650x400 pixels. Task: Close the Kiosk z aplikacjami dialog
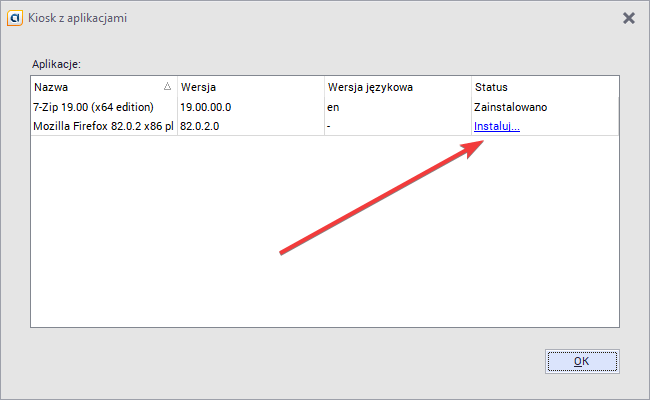pos(628,18)
